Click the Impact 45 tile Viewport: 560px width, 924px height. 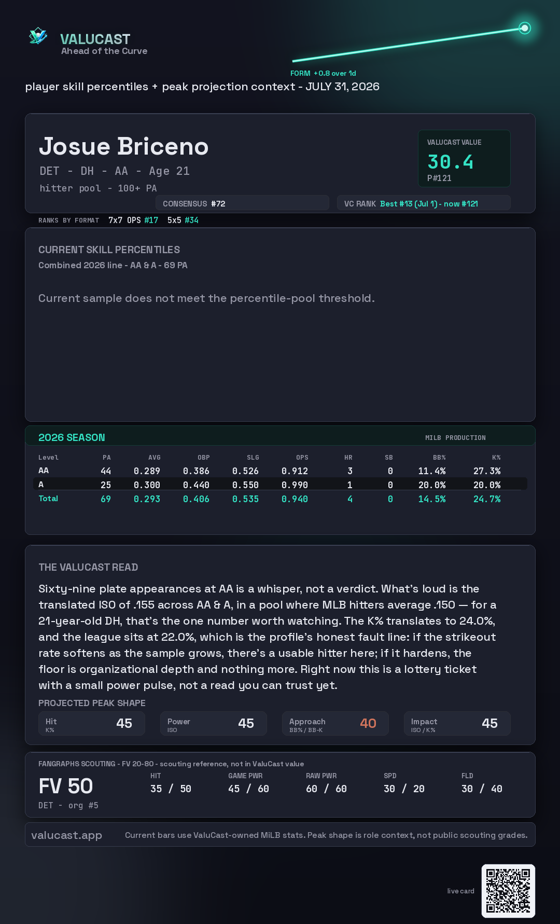click(x=457, y=724)
